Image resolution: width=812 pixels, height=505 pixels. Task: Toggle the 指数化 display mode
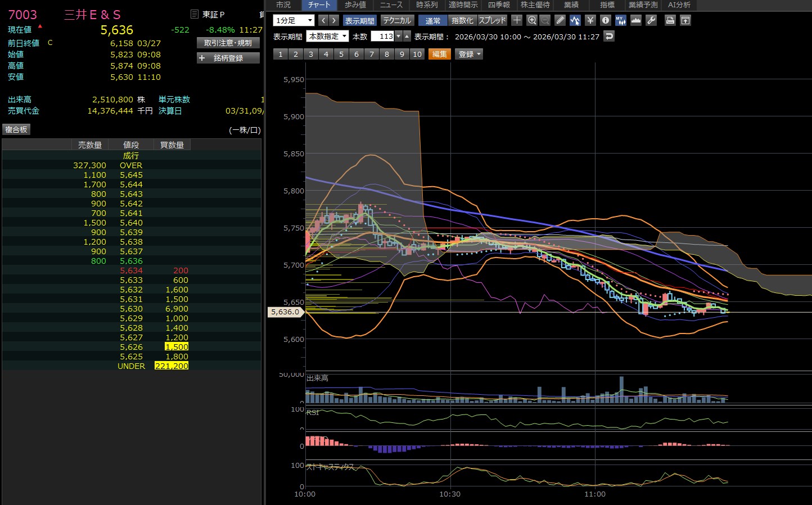[462, 20]
